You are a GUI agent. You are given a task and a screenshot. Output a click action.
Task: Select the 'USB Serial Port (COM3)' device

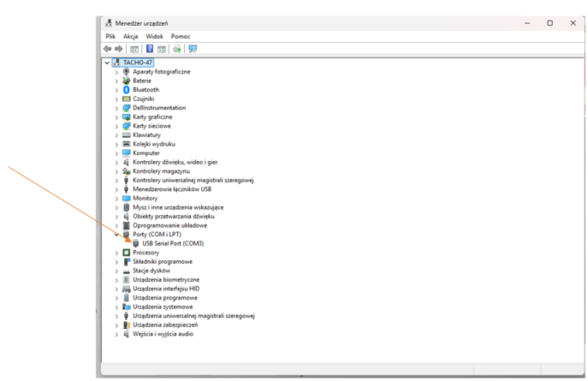173,243
